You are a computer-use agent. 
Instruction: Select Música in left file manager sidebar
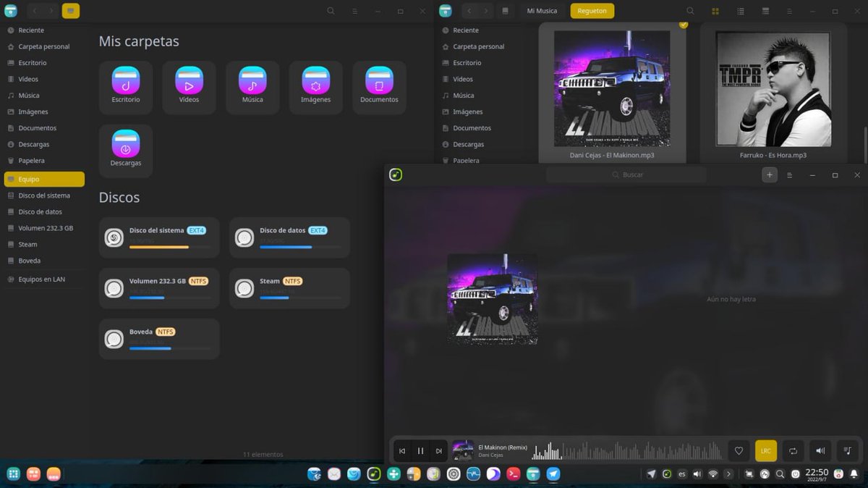click(43, 96)
